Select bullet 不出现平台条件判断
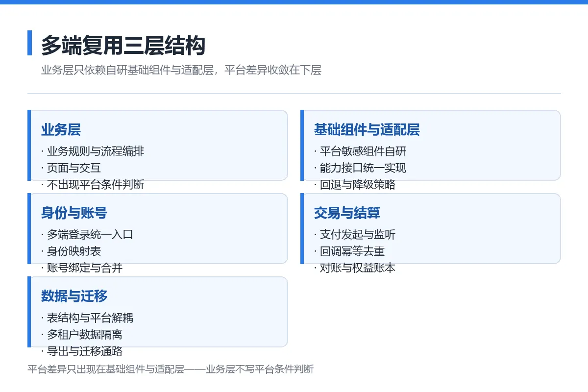Viewport: 588px width, 392px height. (93, 185)
